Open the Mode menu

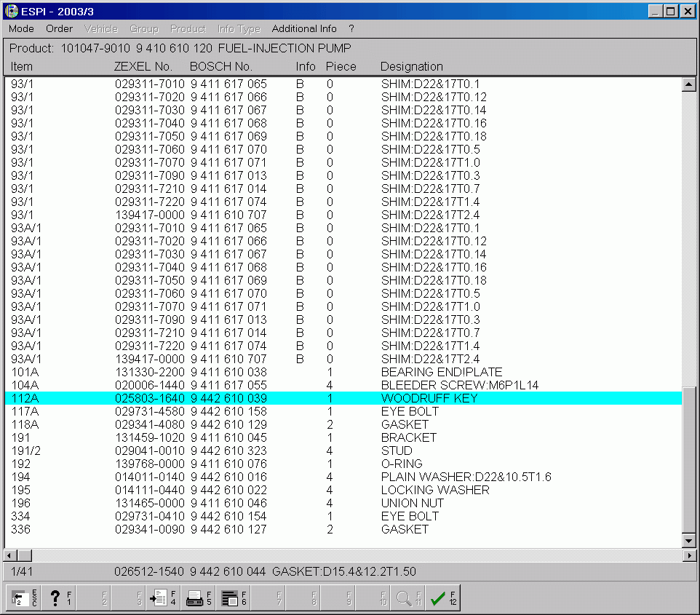coord(21,28)
